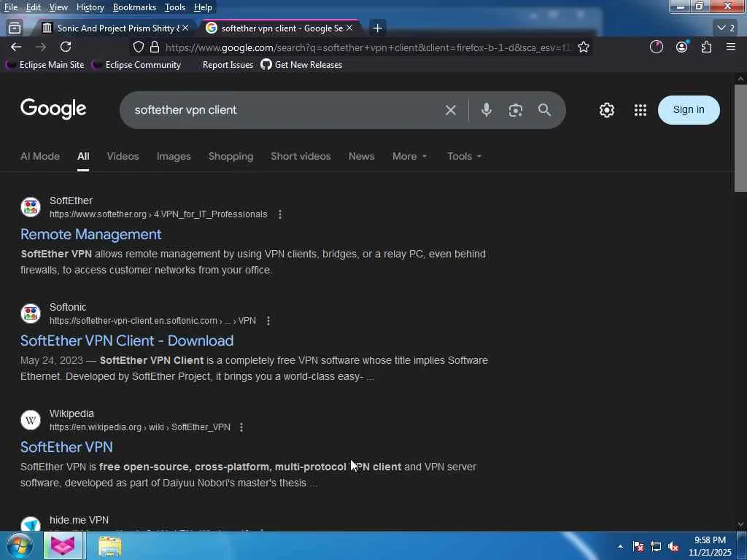
Task: Switch to AI Mode search tab
Action: 40,156
